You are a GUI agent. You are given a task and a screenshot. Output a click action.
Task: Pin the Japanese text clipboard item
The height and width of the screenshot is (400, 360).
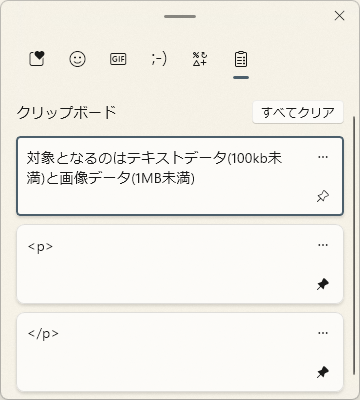point(323,197)
